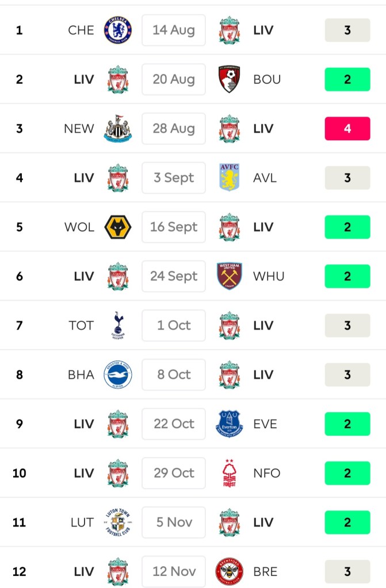Click the Wolves club logo
The height and width of the screenshot is (588, 386).
(x=117, y=227)
